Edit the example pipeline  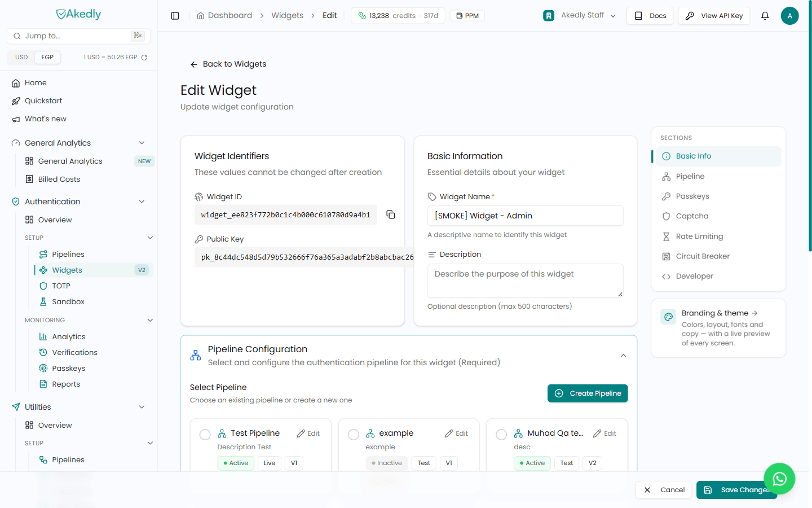point(457,433)
